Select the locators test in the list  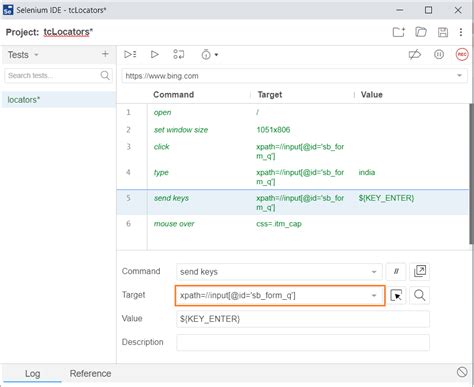point(58,100)
